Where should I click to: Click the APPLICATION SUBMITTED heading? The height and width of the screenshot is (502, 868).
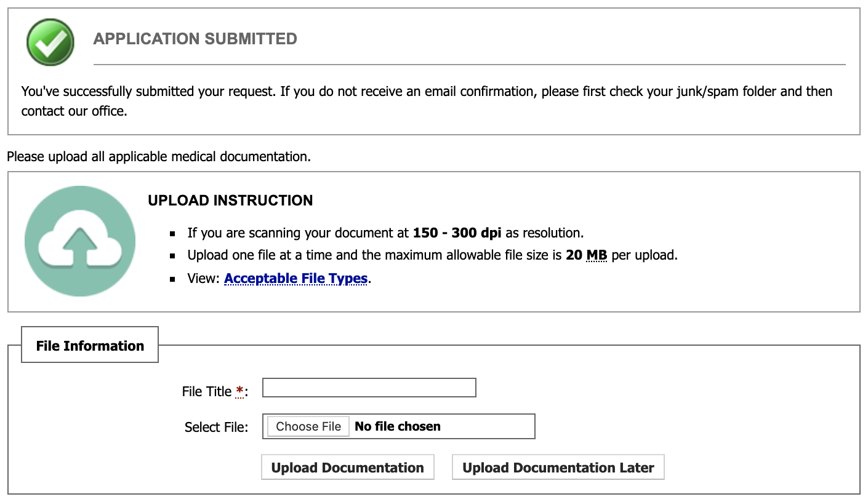195,38
